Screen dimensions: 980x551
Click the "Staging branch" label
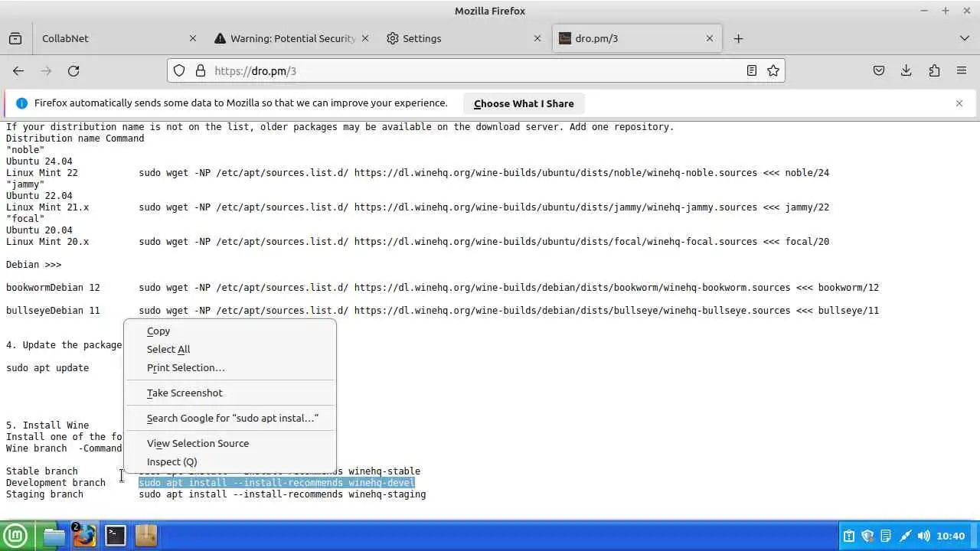point(44,494)
